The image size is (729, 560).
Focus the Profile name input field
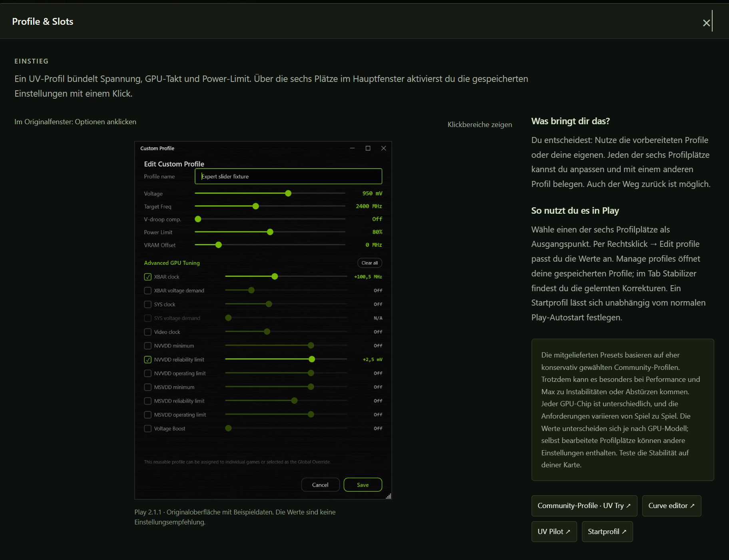[x=288, y=176]
